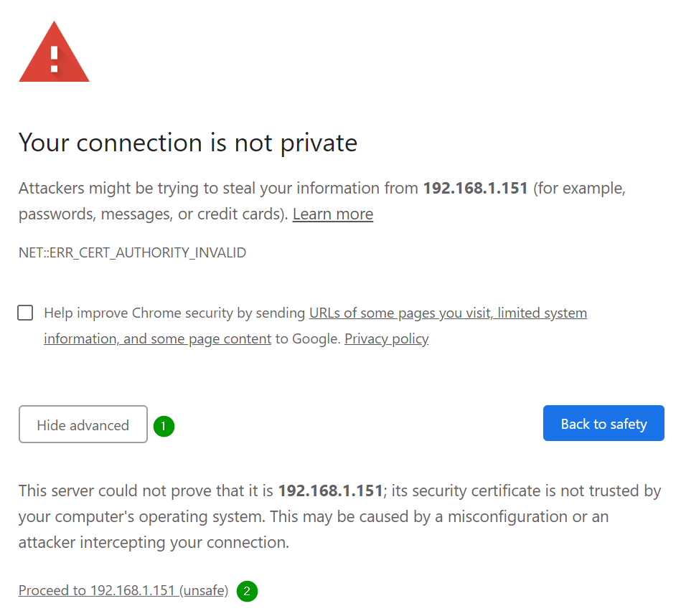Click the 'Your connection is not private' heading
This screenshot has width=681, height=616.
[188, 143]
